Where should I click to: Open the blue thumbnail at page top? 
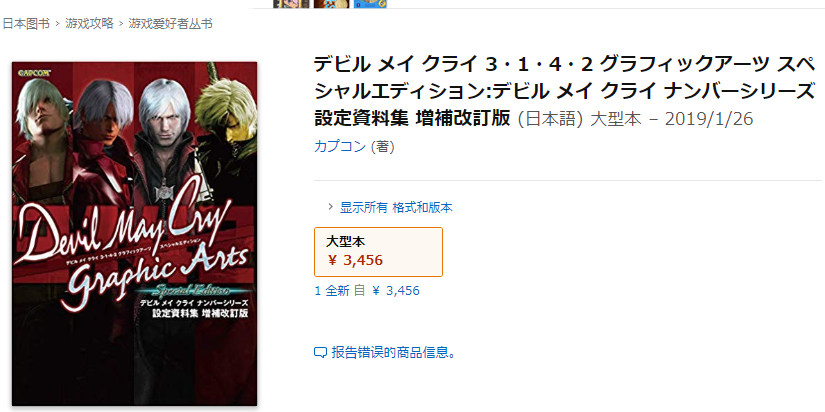(x=370, y=4)
